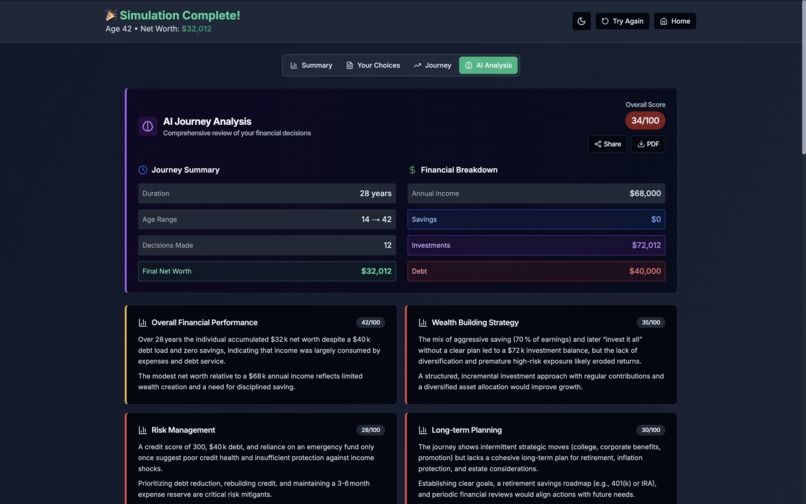Select the Decisions Made row
This screenshot has width=806, height=504.
click(267, 245)
